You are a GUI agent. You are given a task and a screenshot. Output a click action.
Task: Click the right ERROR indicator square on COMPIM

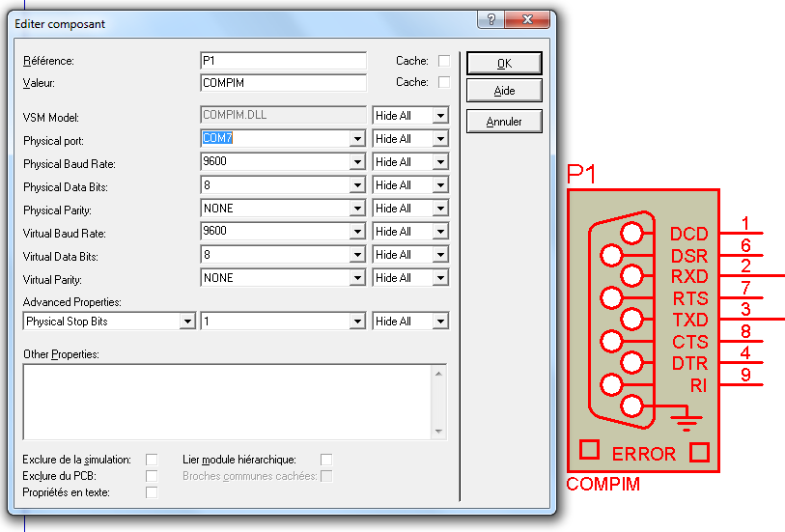coord(699,452)
